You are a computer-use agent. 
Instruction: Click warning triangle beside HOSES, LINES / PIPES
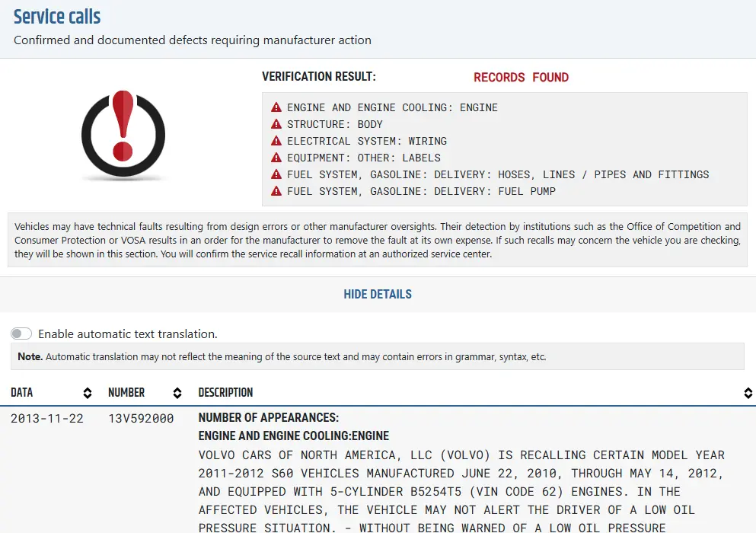(x=276, y=174)
